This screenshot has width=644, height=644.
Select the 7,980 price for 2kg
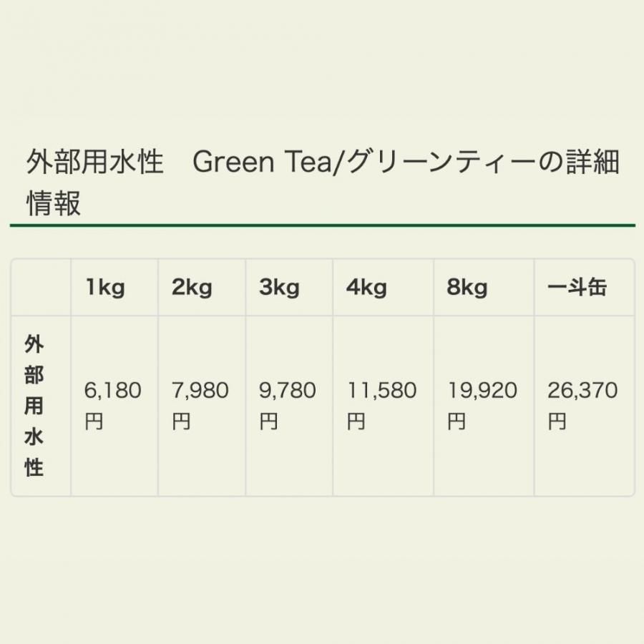tap(200, 391)
